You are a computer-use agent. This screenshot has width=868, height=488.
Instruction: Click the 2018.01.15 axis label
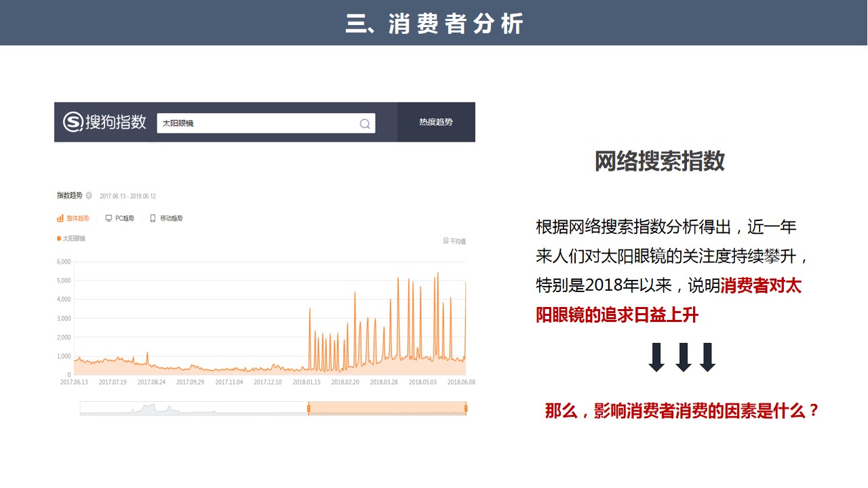(x=307, y=382)
